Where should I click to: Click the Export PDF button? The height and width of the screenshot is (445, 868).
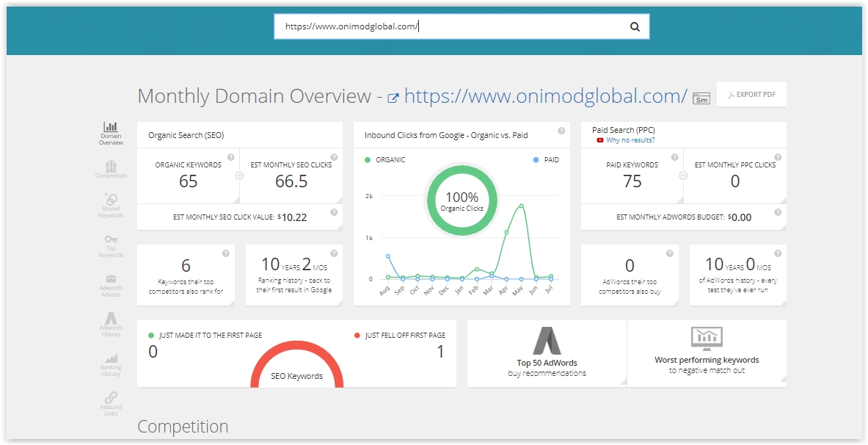751,94
